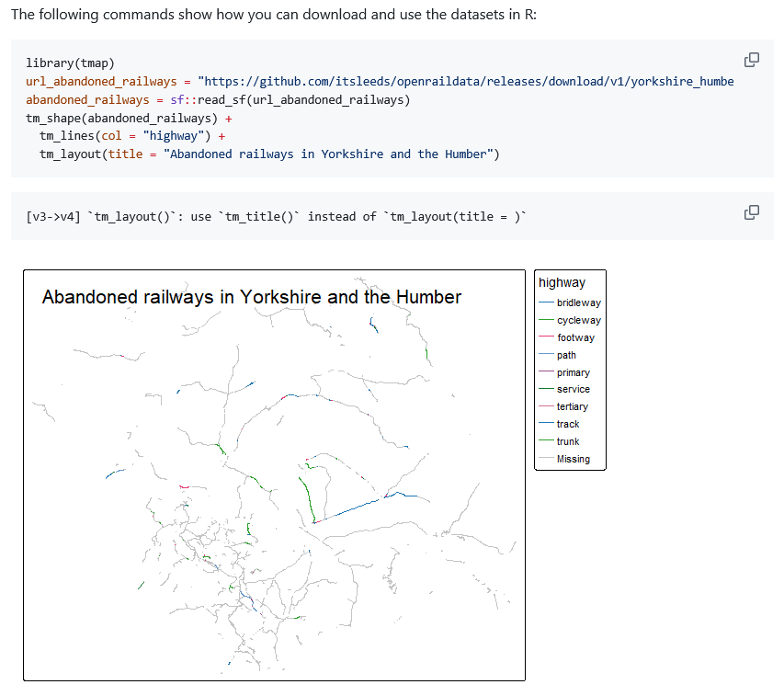Click the highway legend title
Viewport: 784px width, 696px height.
562,282
